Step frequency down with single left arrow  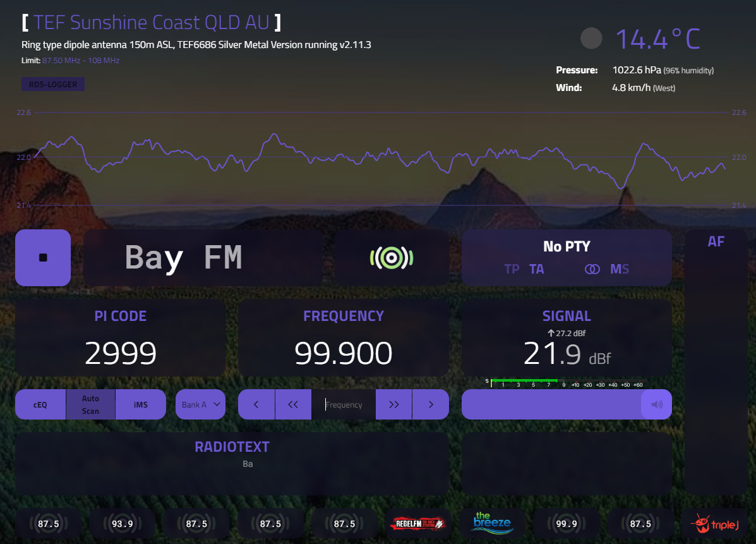(x=256, y=404)
